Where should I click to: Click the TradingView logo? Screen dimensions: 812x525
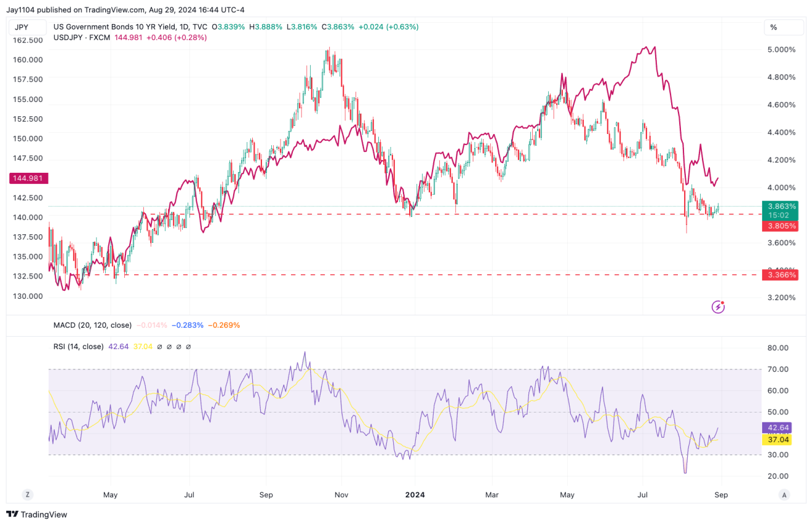(x=37, y=514)
